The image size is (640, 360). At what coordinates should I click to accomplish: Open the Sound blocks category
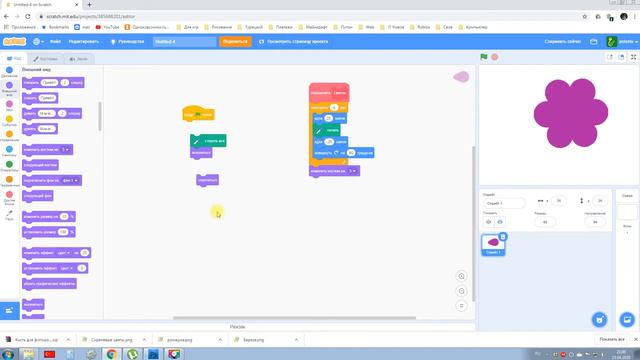point(9,106)
